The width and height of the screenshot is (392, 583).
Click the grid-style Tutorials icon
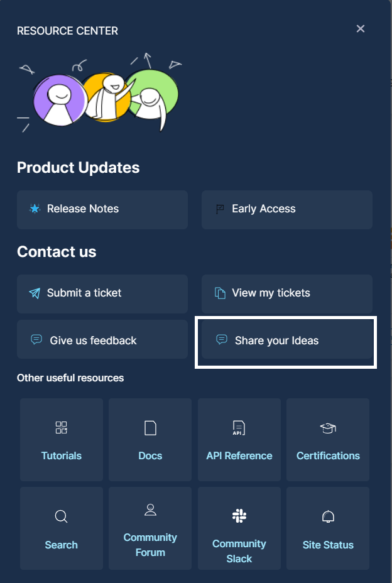[61, 427]
